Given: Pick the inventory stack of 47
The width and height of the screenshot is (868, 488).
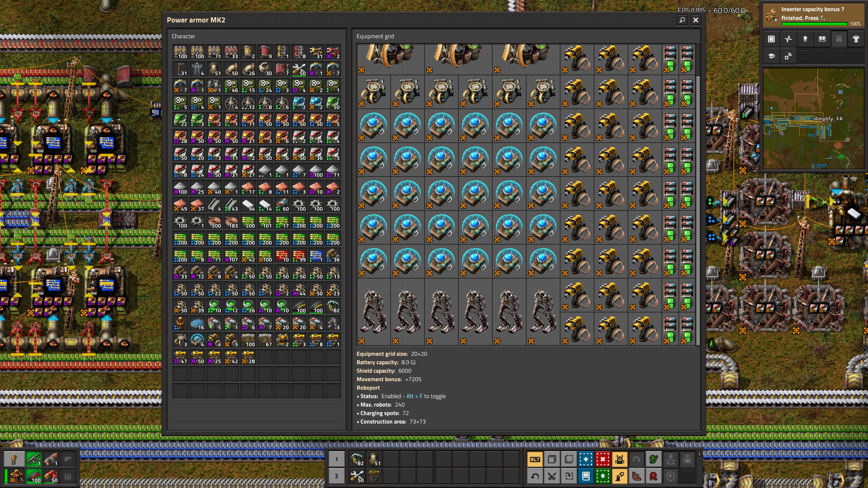Looking at the screenshot, I should pos(180,358).
